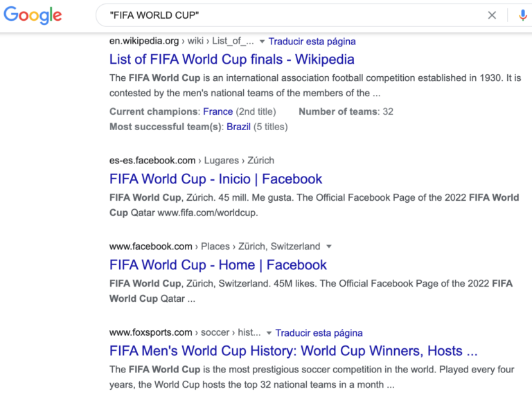Image resolution: width=532 pixels, height=405 pixels.
Task: Click Traducir esta página for Wikipedia result
Action: pyautogui.click(x=312, y=42)
